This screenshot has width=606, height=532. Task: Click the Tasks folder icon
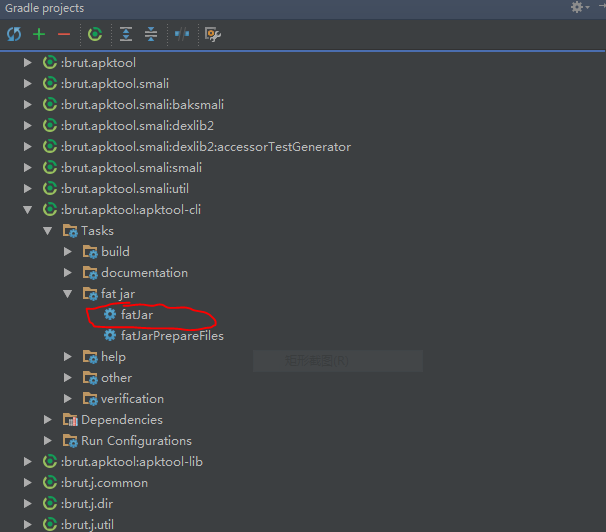[x=70, y=231]
